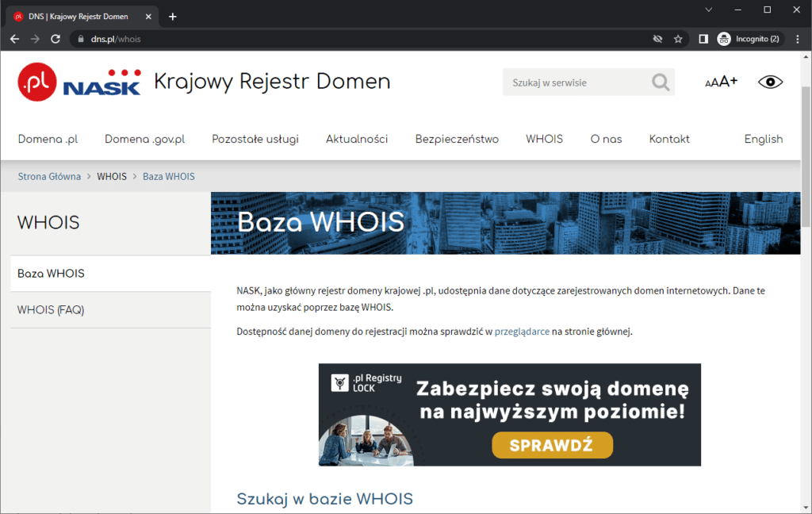
Task: Expand the WHOIS (FAQ) sidebar entry
Action: click(x=50, y=309)
